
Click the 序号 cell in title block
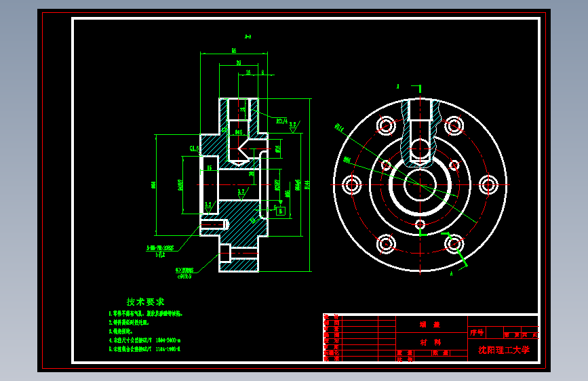(477, 332)
